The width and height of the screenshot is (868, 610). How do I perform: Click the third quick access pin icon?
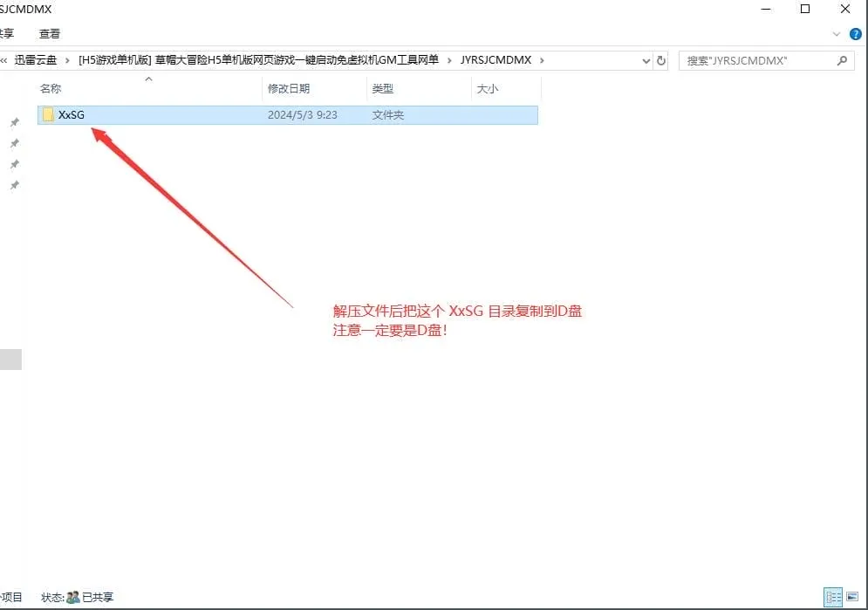pyautogui.click(x=15, y=164)
